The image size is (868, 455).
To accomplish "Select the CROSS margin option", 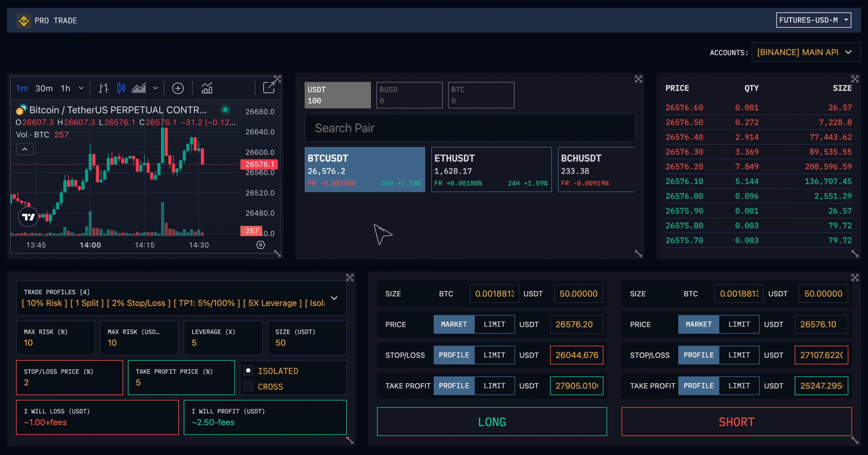I will [248, 386].
